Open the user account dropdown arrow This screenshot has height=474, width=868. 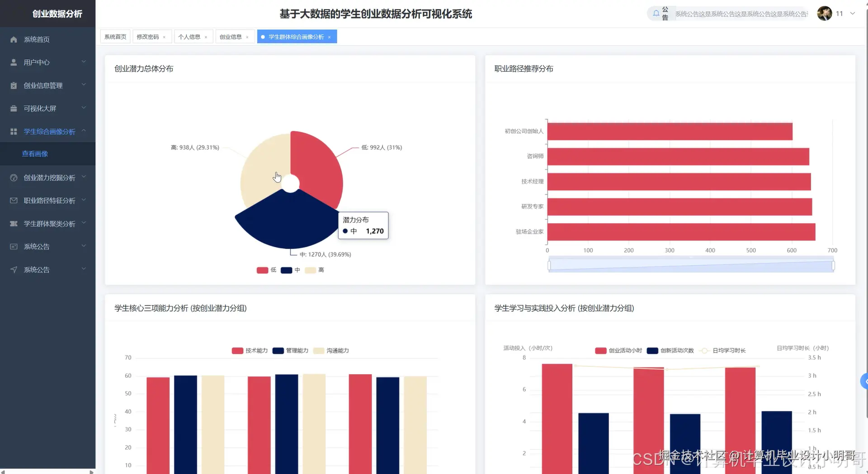853,14
